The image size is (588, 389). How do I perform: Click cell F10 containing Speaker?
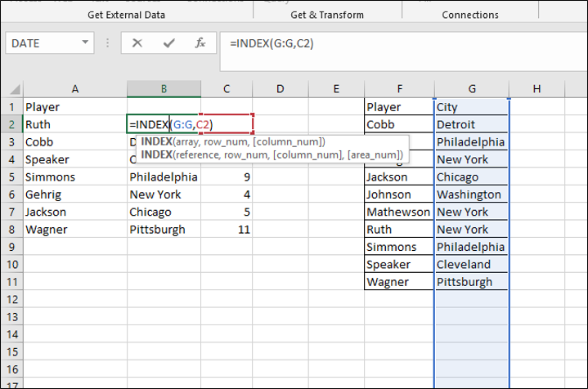pyautogui.click(x=399, y=264)
